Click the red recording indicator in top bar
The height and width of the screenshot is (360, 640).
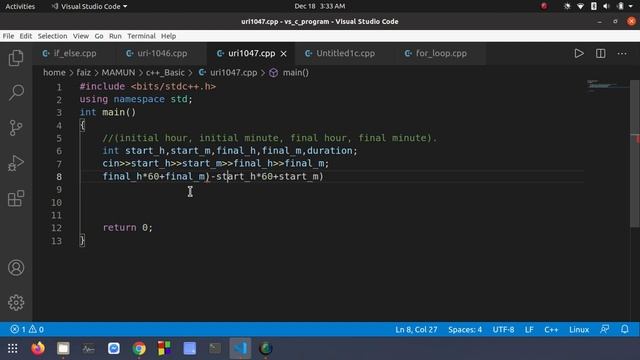(x=544, y=6)
